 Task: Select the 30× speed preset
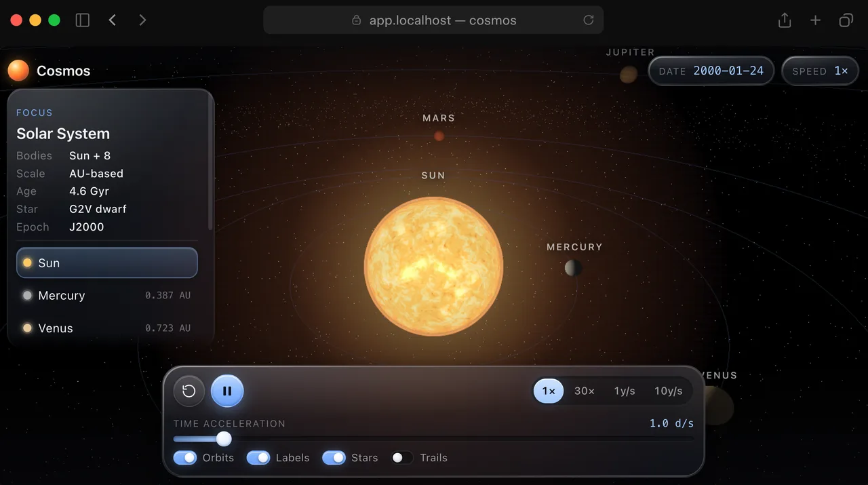point(585,391)
